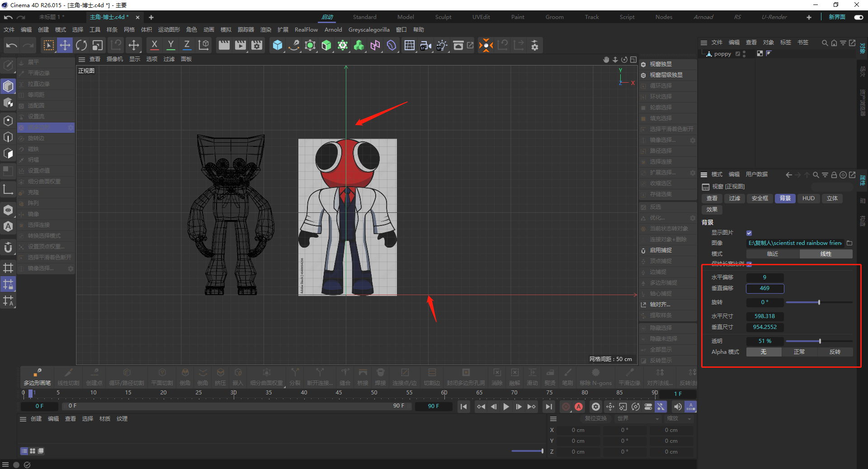Add a Light object from toolbar

pyautogui.click(x=442, y=45)
